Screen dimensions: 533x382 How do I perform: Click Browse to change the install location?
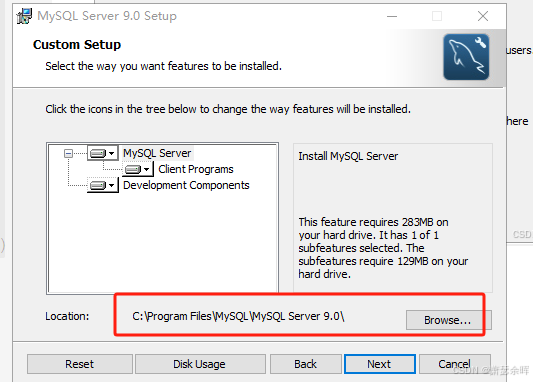coord(448,320)
